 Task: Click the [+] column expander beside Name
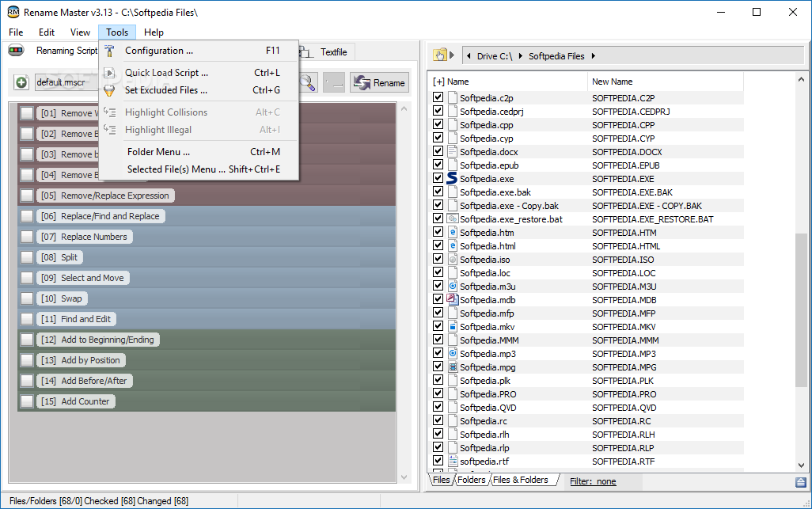coord(438,82)
